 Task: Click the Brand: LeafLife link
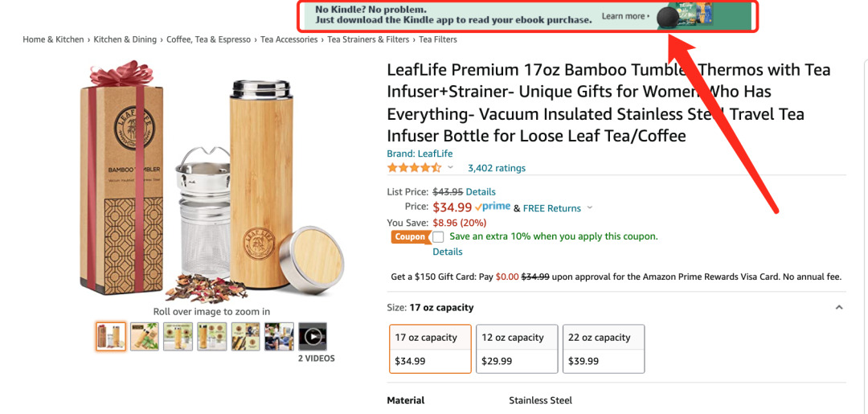click(x=420, y=154)
